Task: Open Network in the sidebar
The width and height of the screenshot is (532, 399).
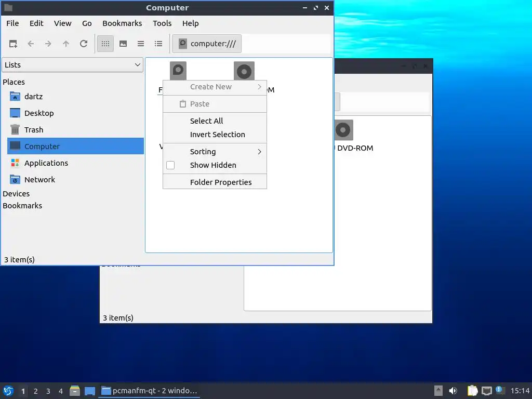Action: 39,180
